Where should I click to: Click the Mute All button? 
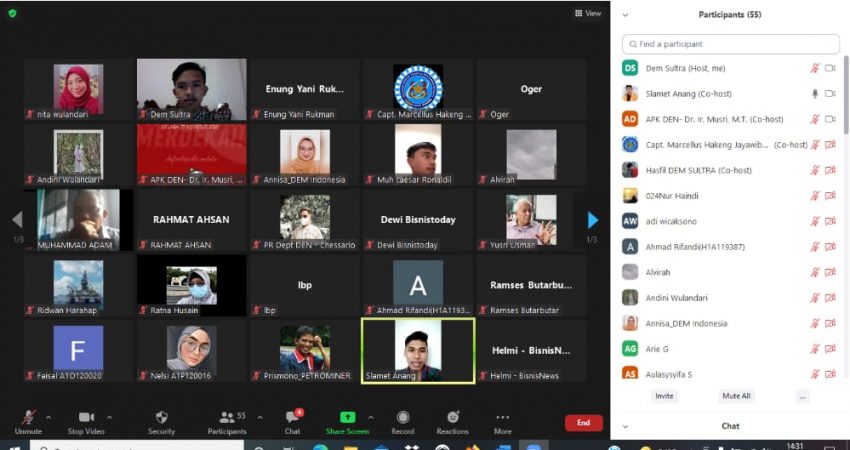tap(736, 396)
